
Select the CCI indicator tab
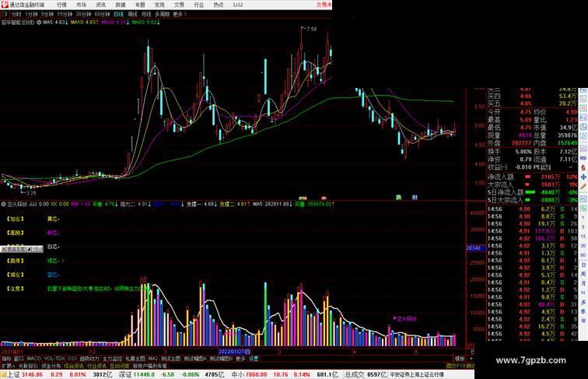point(72,359)
